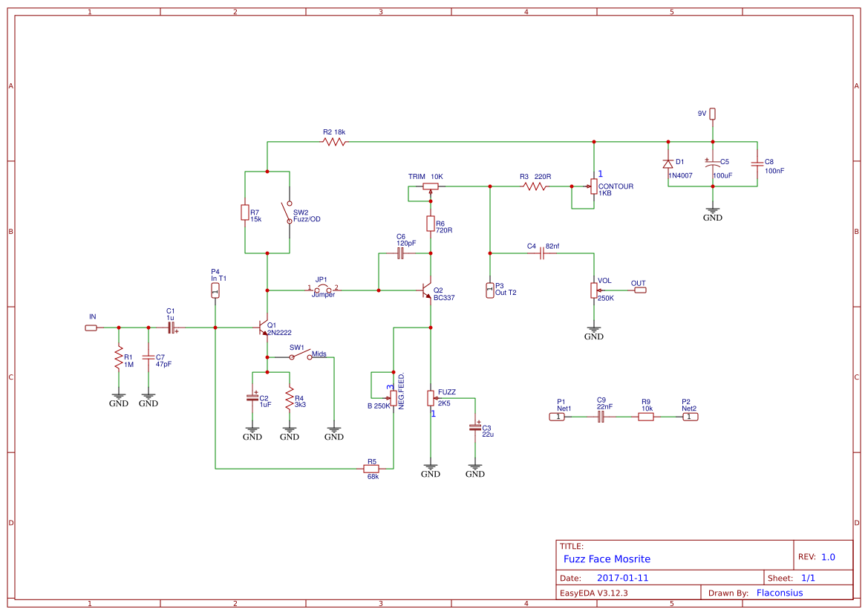Click the 9V power flag symbol
The image size is (868, 615).
click(712, 114)
